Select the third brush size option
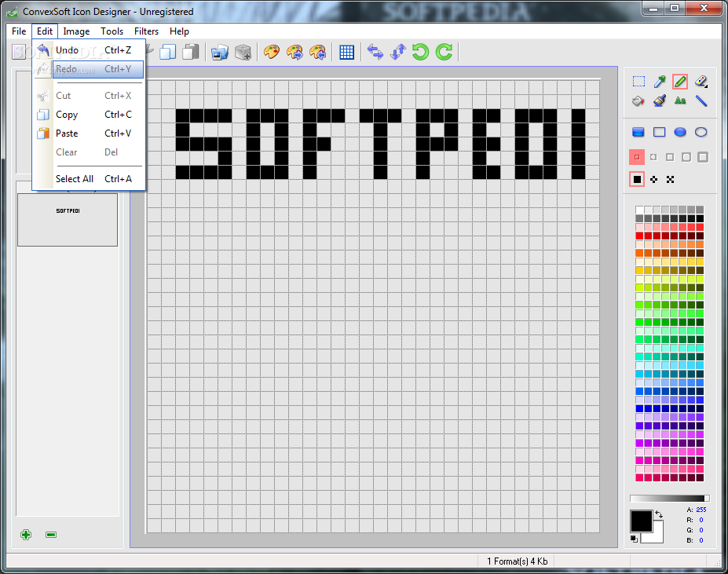 [x=670, y=157]
